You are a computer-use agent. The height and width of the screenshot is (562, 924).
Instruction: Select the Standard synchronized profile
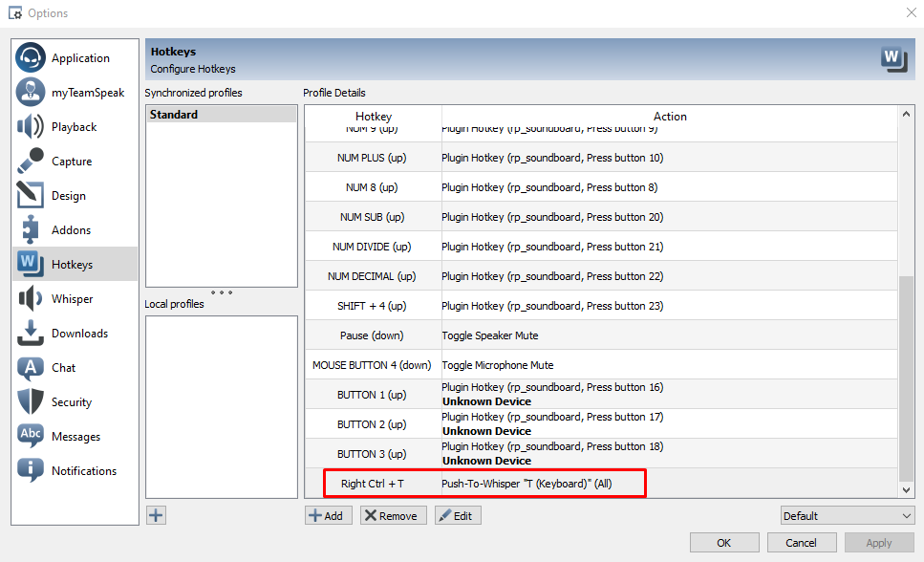(x=221, y=115)
